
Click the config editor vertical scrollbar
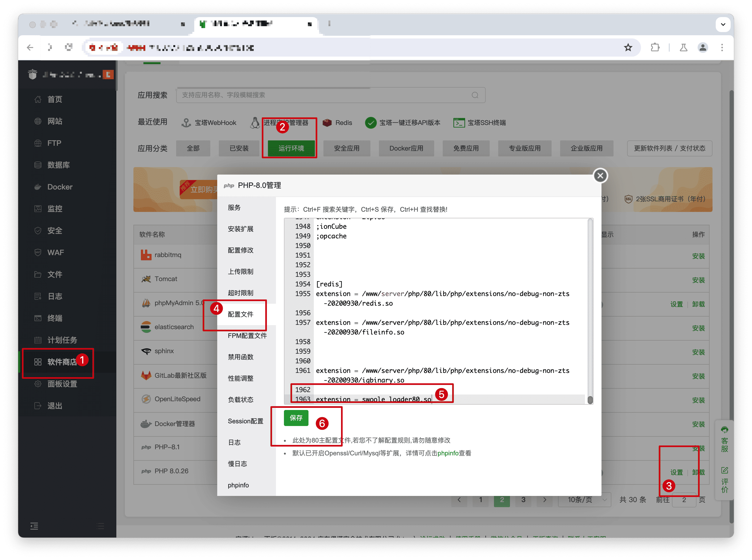590,311
